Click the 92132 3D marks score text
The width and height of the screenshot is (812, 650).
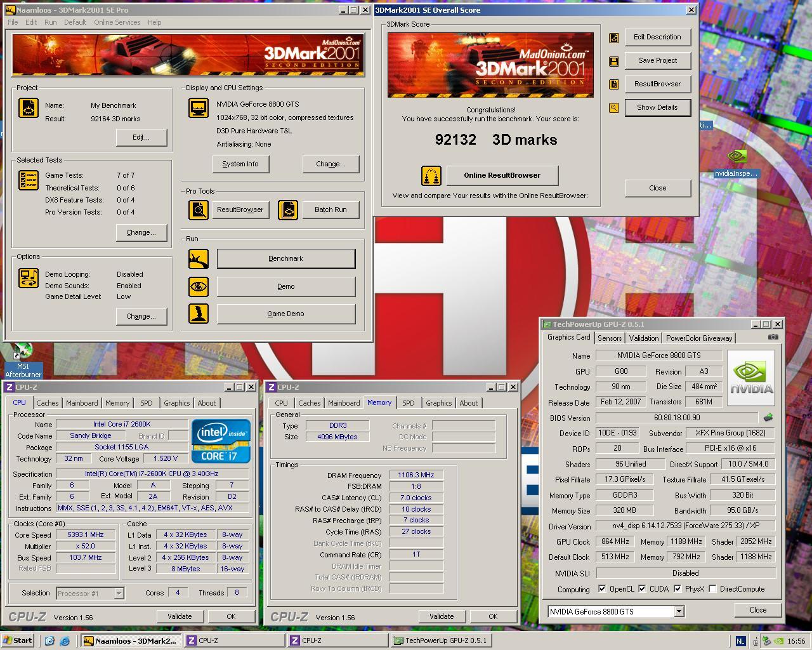(x=496, y=140)
